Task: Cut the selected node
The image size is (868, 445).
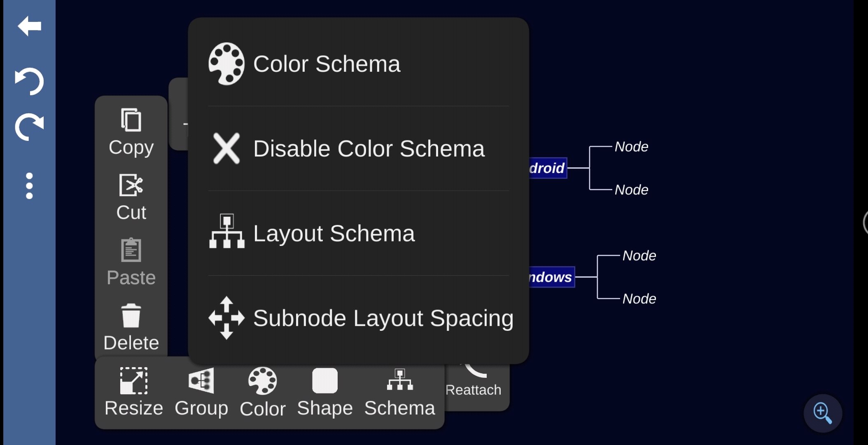Action: tap(131, 197)
